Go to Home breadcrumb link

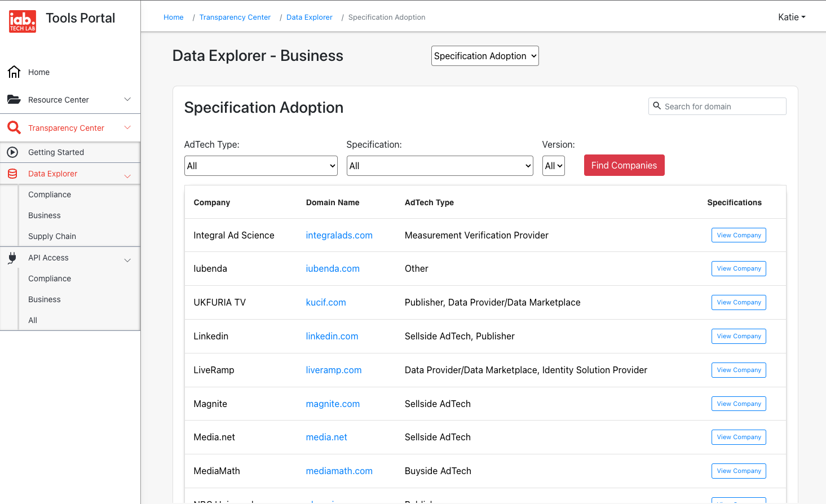[174, 17]
